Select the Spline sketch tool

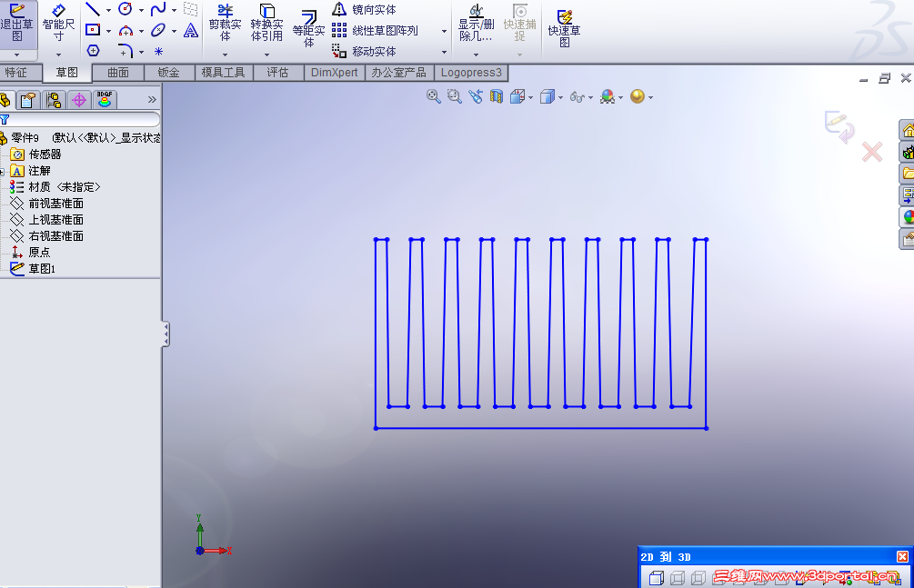point(158,9)
